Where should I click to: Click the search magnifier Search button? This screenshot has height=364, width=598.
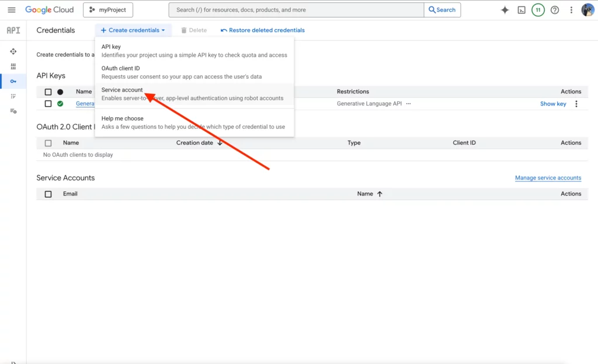coord(443,10)
